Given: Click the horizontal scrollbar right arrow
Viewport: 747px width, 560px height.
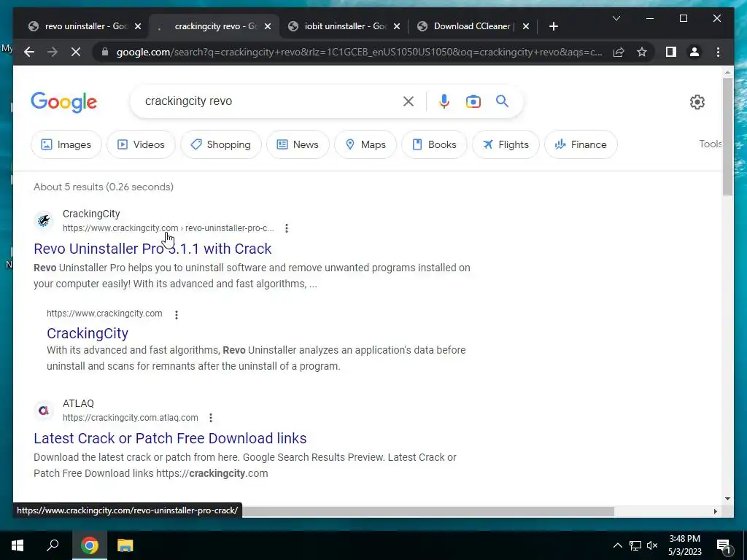Looking at the screenshot, I should point(715,511).
